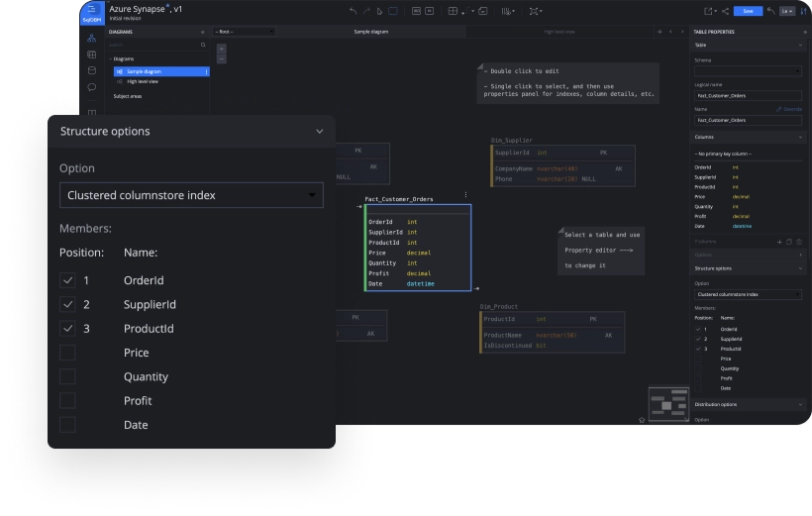Select the pointer cursor tool

(379, 11)
